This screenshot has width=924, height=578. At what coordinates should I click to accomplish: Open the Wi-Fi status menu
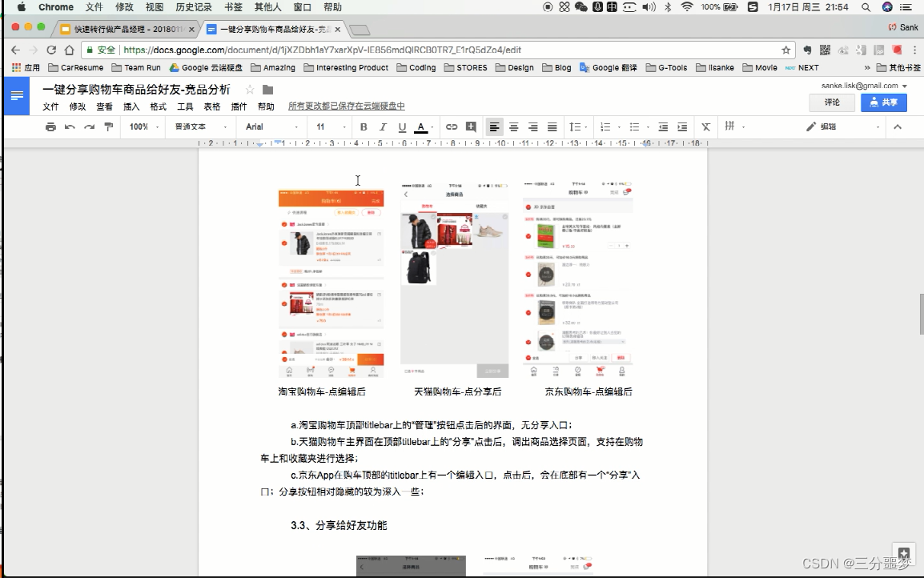[x=687, y=7]
